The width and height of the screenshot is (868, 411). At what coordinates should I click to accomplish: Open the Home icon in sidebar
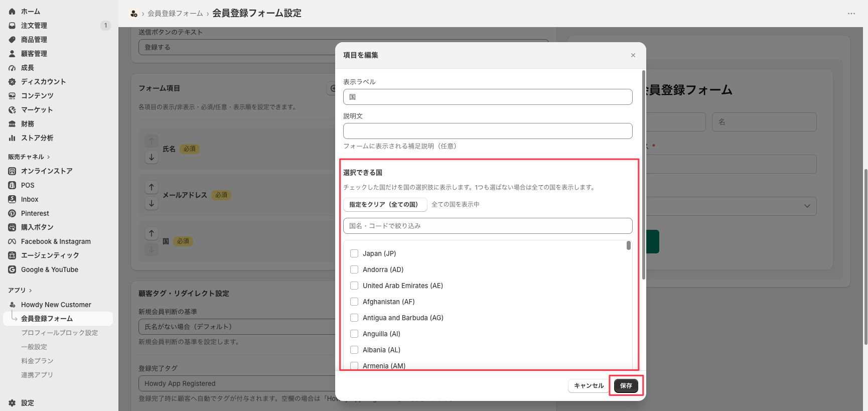[12, 12]
